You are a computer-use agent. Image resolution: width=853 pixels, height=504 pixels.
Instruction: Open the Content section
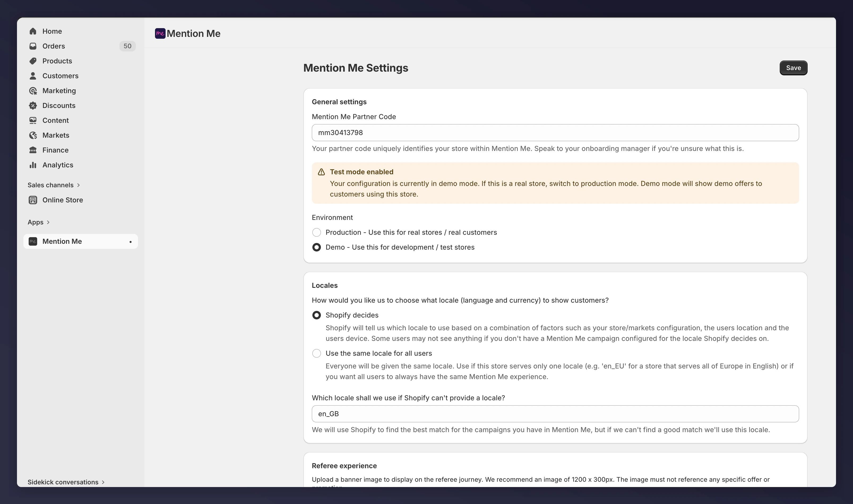(x=80, y=121)
